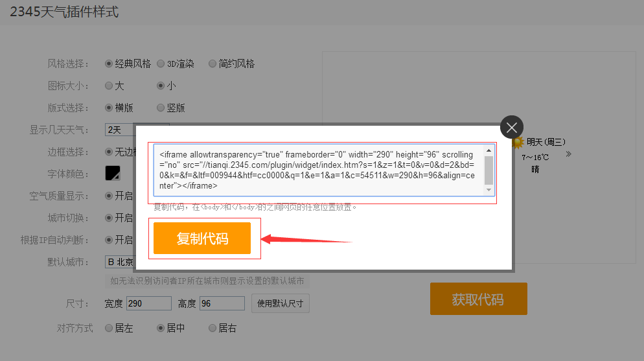This screenshot has height=361, width=644.
Task: Select 居中 alignment
Action: [161, 328]
